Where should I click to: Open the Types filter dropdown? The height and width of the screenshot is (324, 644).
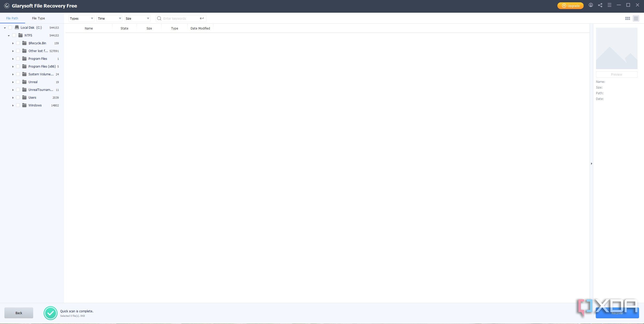[81, 18]
